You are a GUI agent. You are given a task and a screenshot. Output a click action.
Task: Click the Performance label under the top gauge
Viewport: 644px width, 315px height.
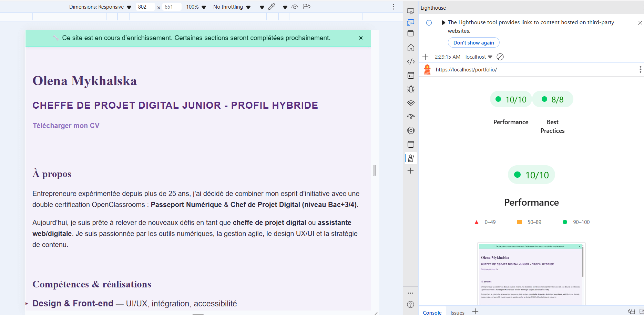pyautogui.click(x=511, y=122)
